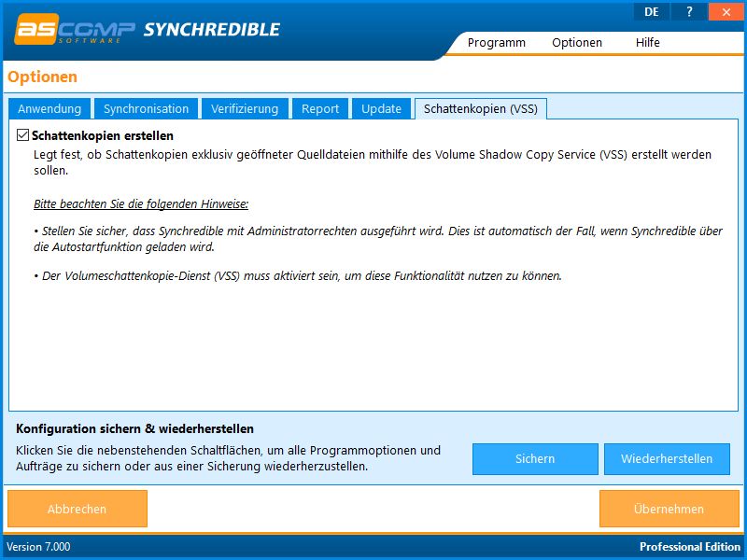Open the Update tab
Screen dimensions: 747x560
381,108
